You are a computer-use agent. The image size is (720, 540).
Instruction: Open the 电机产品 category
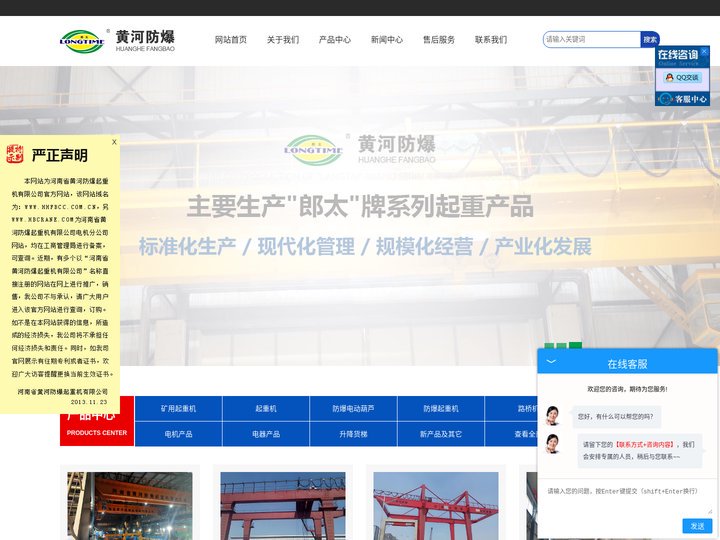(x=178, y=434)
